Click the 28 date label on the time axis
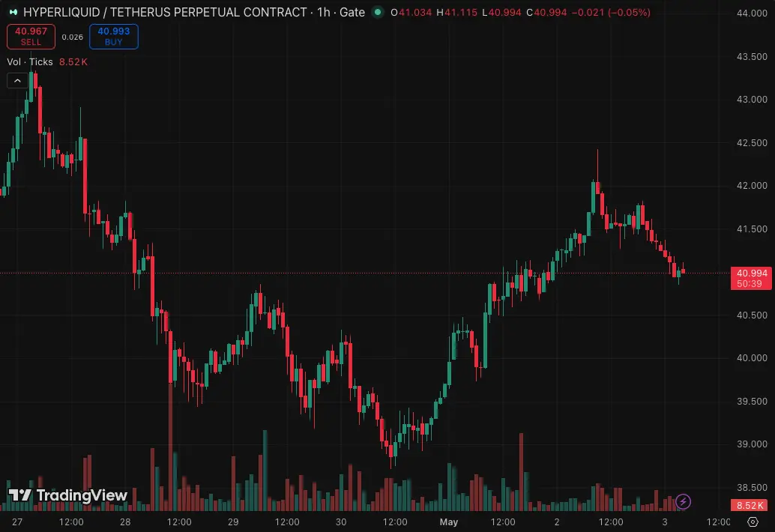This screenshot has height=532, width=775. point(125,522)
